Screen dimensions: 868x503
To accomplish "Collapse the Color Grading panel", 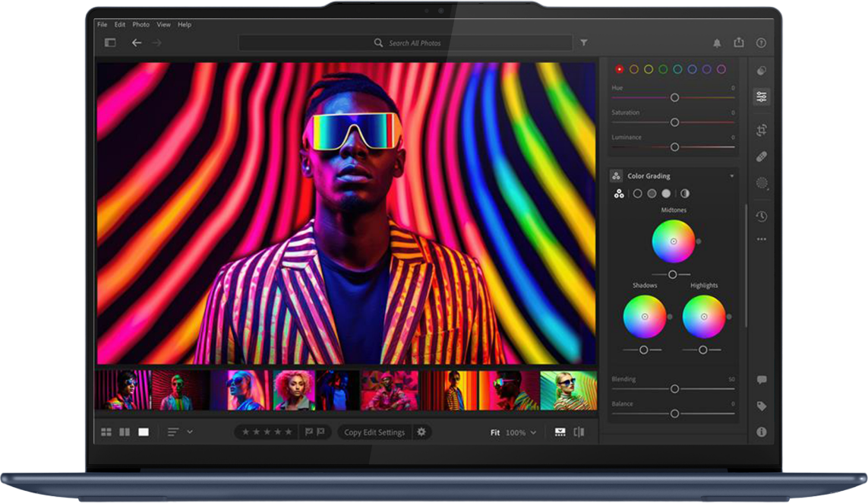I will pyautogui.click(x=732, y=176).
